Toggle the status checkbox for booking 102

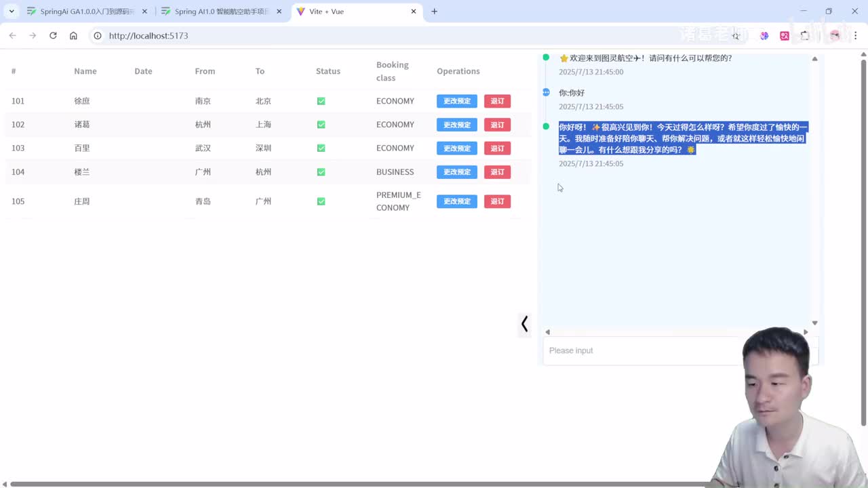click(x=321, y=125)
